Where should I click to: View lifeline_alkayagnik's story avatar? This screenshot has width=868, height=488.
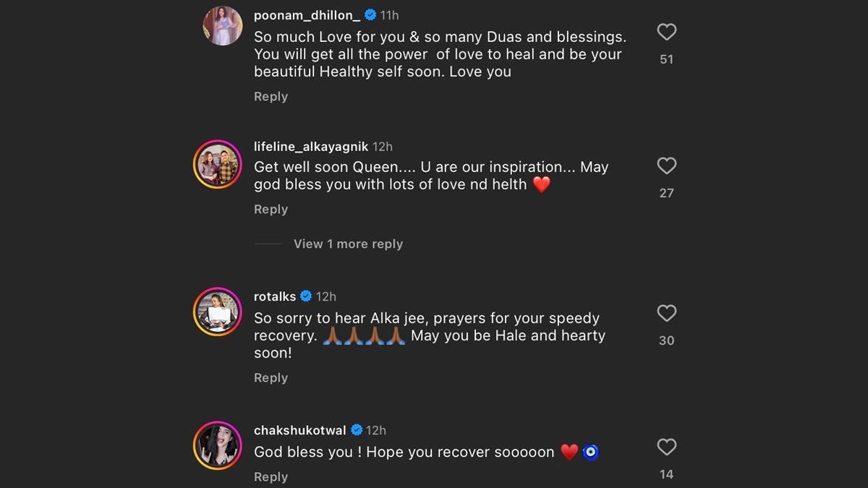[217, 164]
